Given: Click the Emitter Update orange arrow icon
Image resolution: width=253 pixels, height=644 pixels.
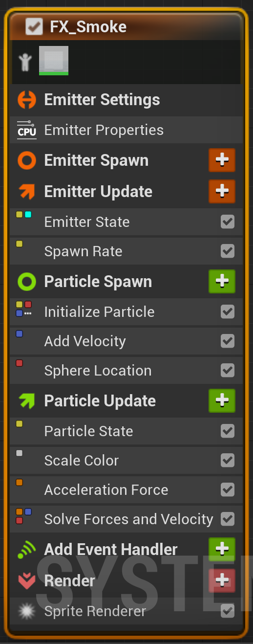Looking at the screenshot, I should pyautogui.click(x=27, y=192).
